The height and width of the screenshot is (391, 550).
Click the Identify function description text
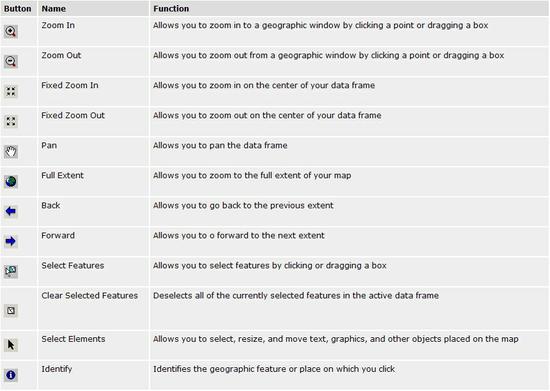click(x=274, y=369)
